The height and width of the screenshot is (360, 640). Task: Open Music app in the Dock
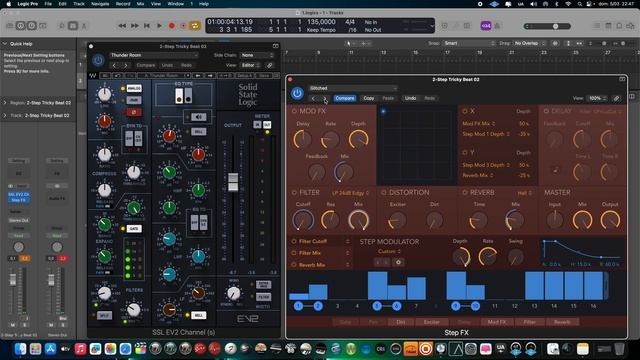[x=80, y=349]
